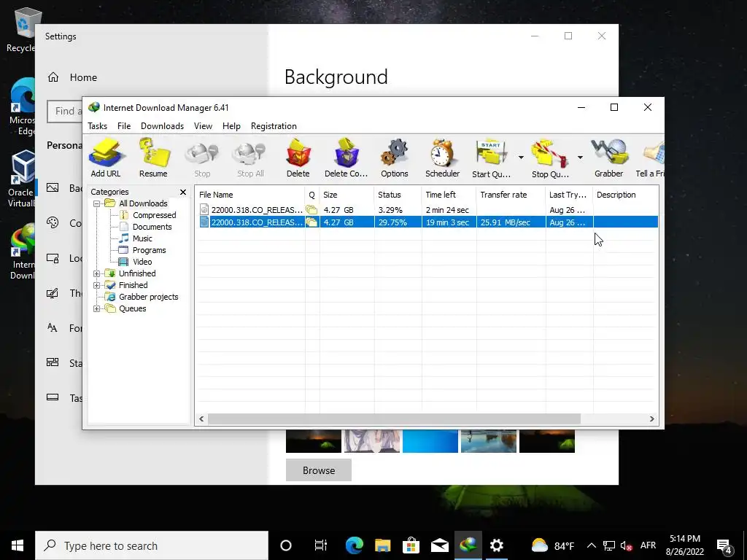The image size is (747, 560).
Task: Click the Resume toolbar icon
Action: tap(153, 158)
